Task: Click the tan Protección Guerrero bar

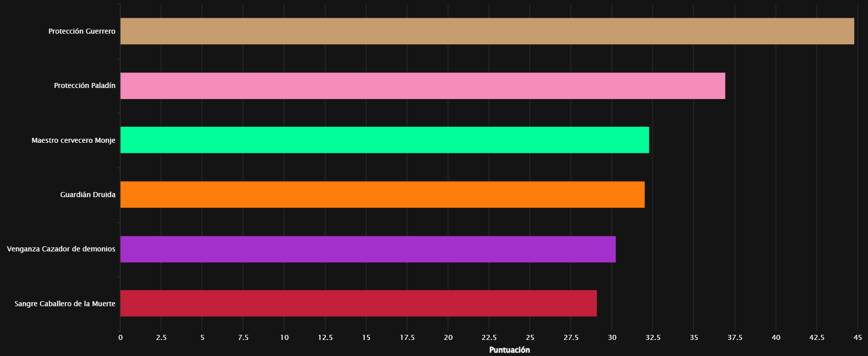Action: [487, 31]
